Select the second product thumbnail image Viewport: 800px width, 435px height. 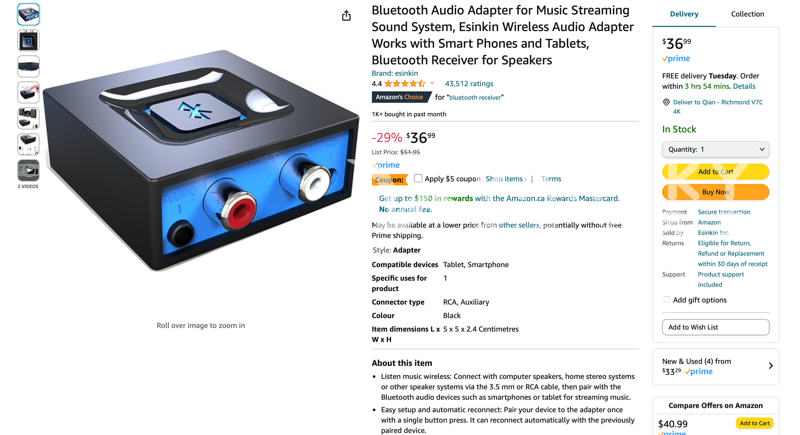tap(28, 41)
